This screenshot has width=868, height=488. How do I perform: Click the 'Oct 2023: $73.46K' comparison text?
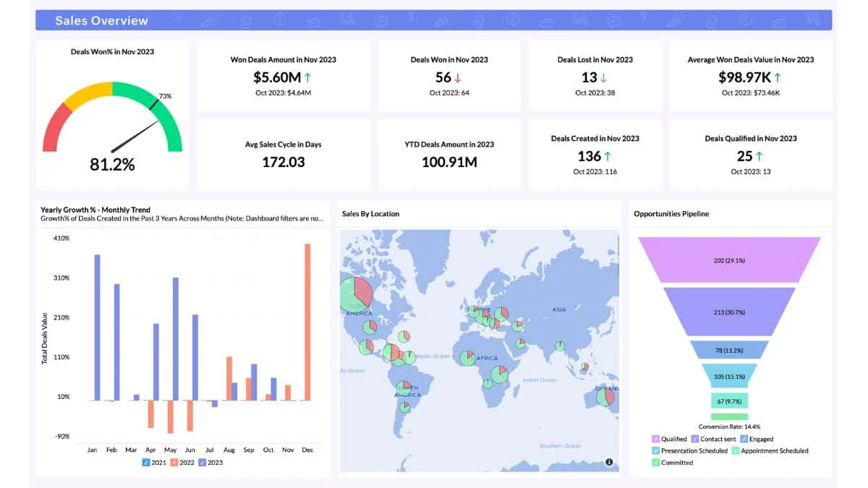(751, 93)
